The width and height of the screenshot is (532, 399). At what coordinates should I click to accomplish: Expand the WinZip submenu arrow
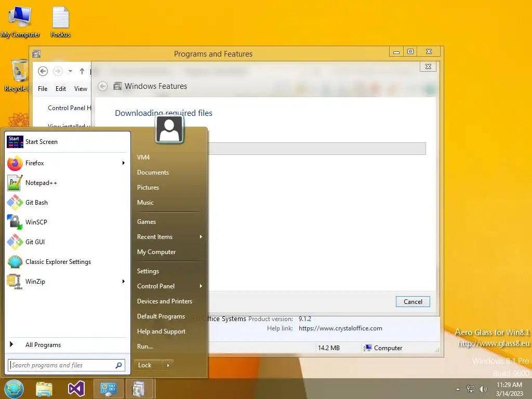point(124,281)
